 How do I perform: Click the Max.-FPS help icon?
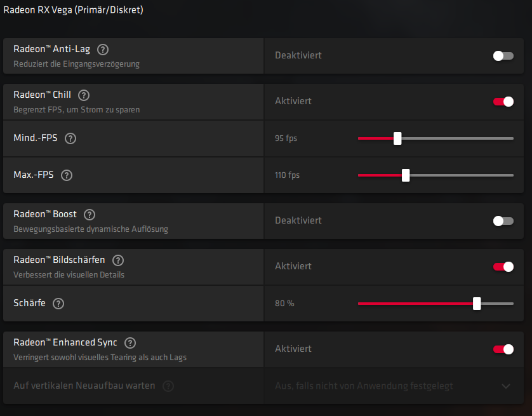pos(67,175)
